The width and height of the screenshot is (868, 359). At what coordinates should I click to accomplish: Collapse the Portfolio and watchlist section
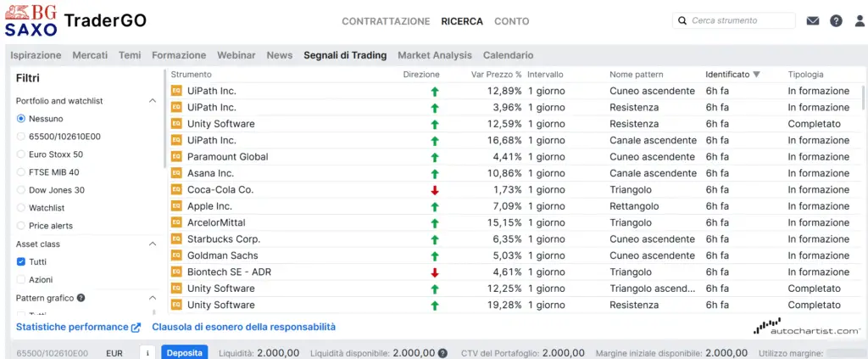coord(153,101)
